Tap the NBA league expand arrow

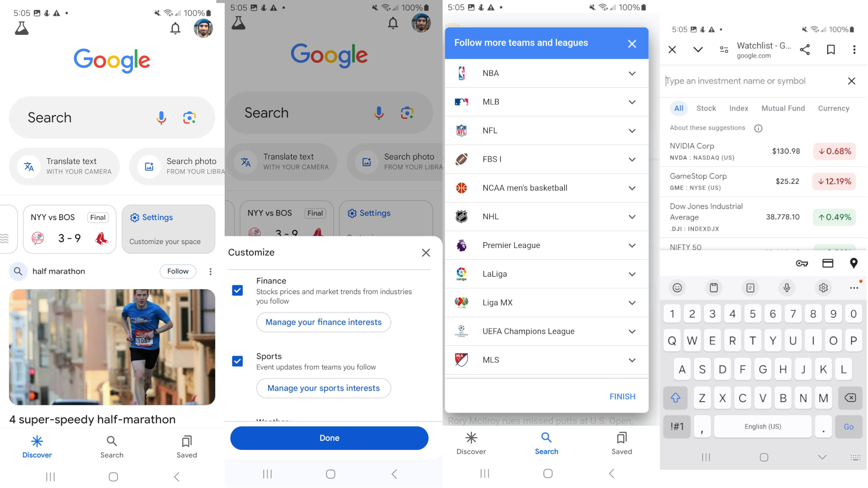632,73
